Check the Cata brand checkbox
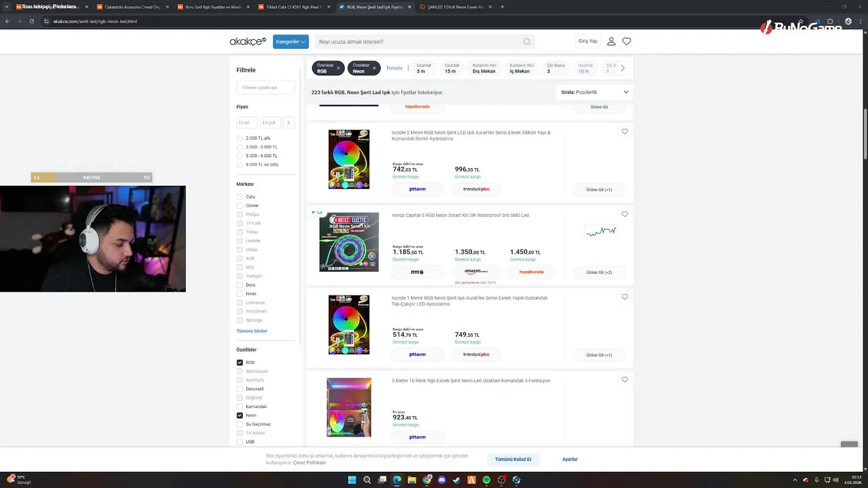Viewport: 868px width, 488px height. coord(239,197)
